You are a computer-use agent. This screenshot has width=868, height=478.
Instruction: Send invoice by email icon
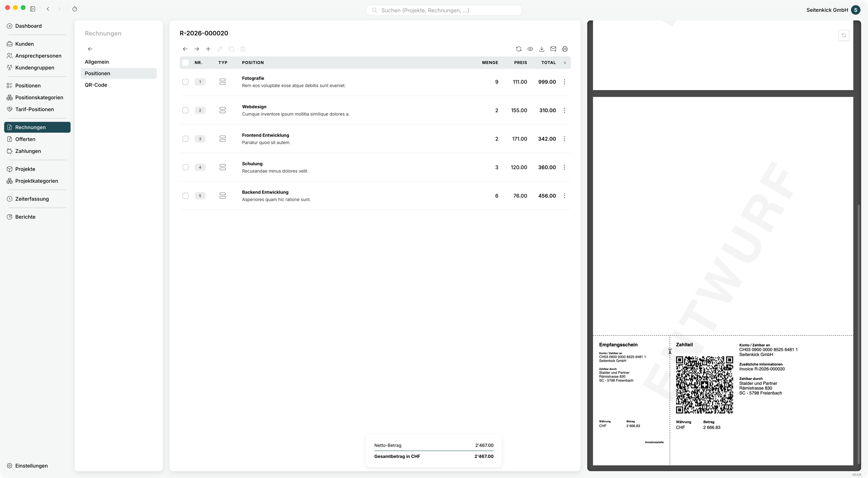[x=553, y=49]
